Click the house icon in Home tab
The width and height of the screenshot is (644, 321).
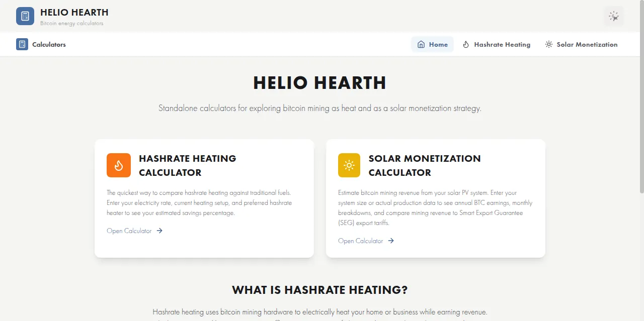[x=421, y=44]
